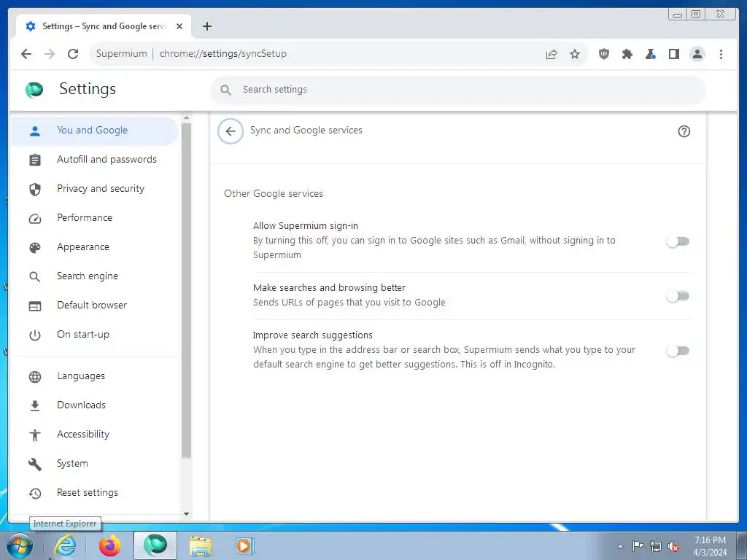Open Search engine settings
This screenshot has width=747, height=560.
pyautogui.click(x=94, y=276)
